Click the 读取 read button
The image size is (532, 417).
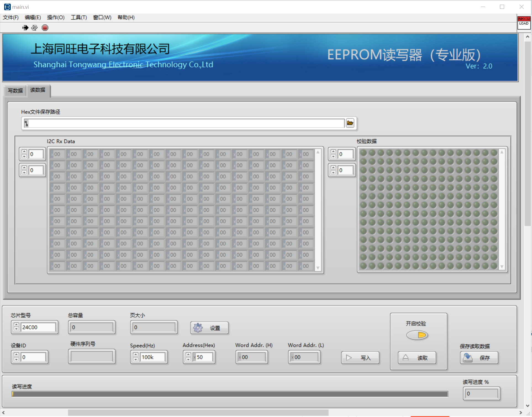[x=417, y=358]
